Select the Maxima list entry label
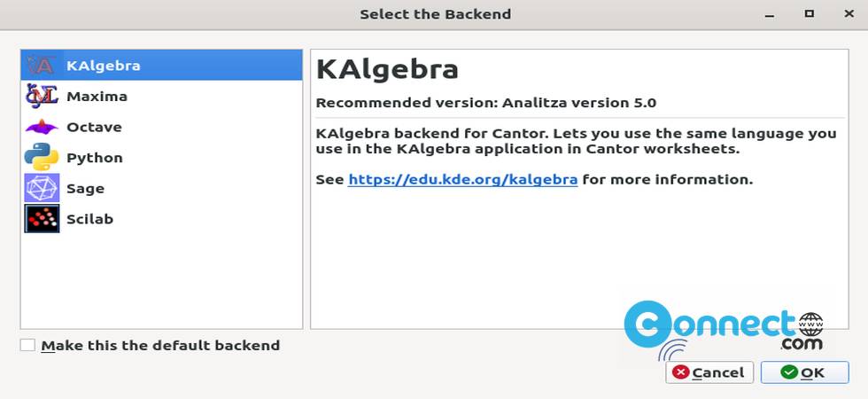Viewport: 868px width, 399px height. click(97, 97)
